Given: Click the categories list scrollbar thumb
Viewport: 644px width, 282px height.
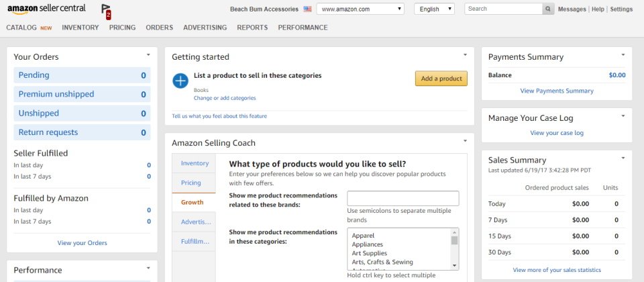Looking at the screenshot, I should tap(454, 240).
